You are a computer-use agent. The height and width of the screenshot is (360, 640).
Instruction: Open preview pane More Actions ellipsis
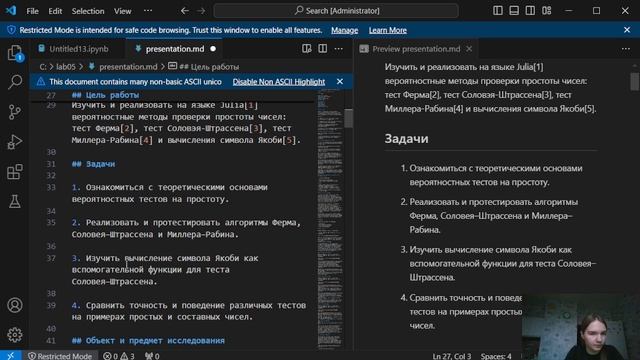point(626,49)
